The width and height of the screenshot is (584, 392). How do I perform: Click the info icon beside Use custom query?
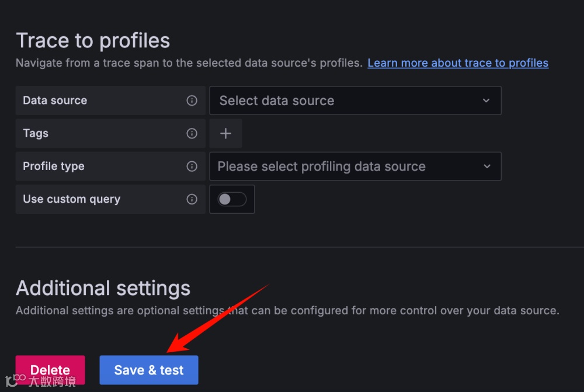point(192,199)
